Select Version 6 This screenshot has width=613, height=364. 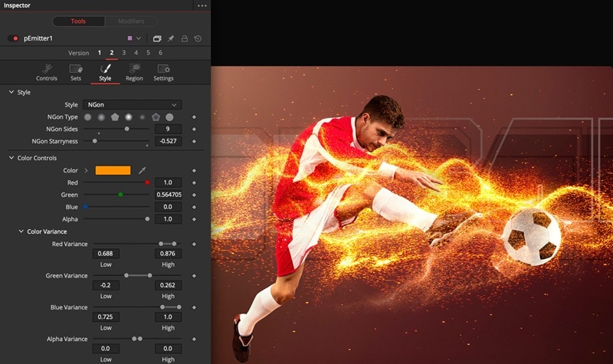[160, 52]
